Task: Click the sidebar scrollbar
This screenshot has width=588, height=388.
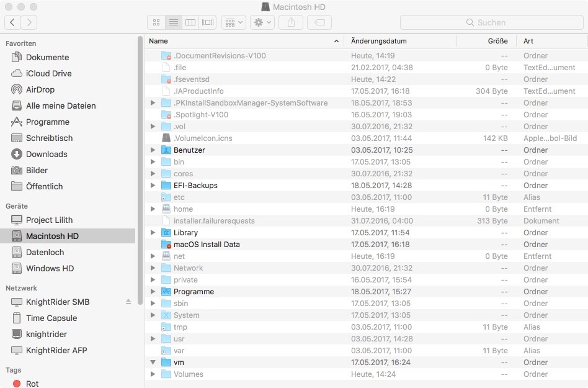Action: coord(140,171)
